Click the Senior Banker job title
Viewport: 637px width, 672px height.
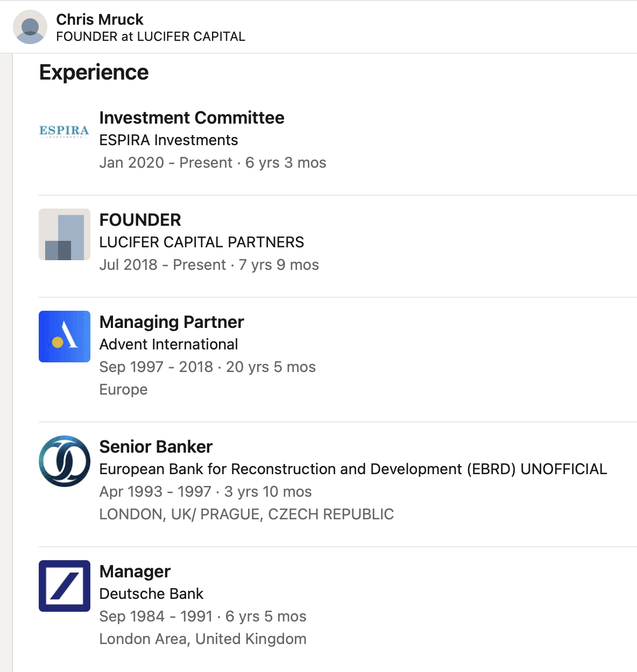click(156, 447)
